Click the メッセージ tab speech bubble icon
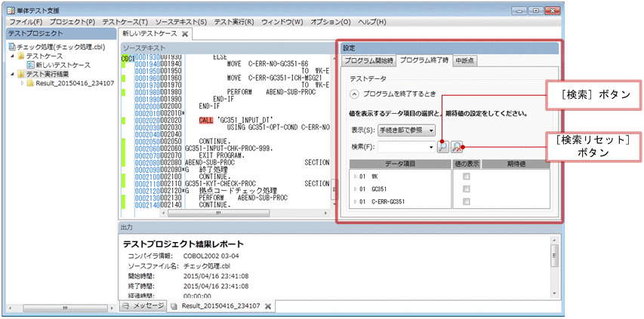This screenshot has height=319, width=644. pyautogui.click(x=126, y=306)
